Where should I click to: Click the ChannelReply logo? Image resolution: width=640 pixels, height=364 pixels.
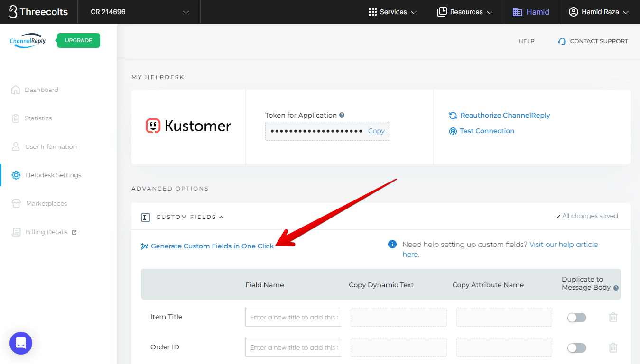28,41
